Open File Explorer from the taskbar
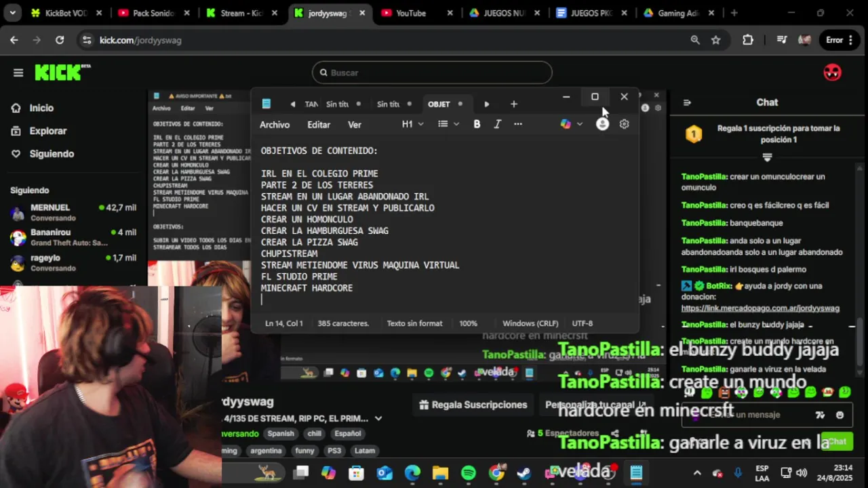The image size is (868, 488). (x=441, y=473)
